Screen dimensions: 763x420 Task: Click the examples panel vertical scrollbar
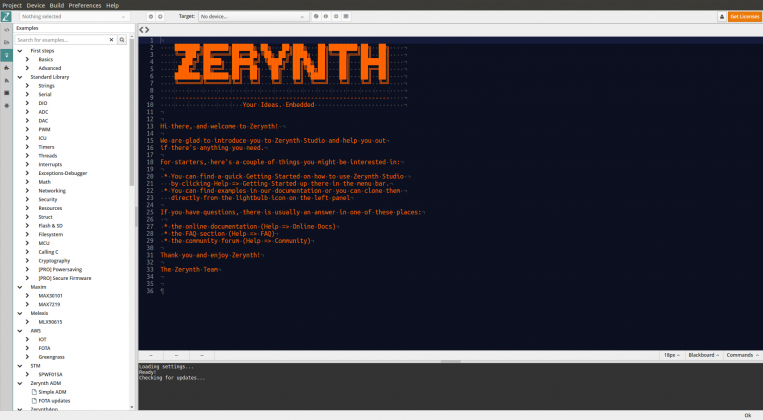(132, 113)
